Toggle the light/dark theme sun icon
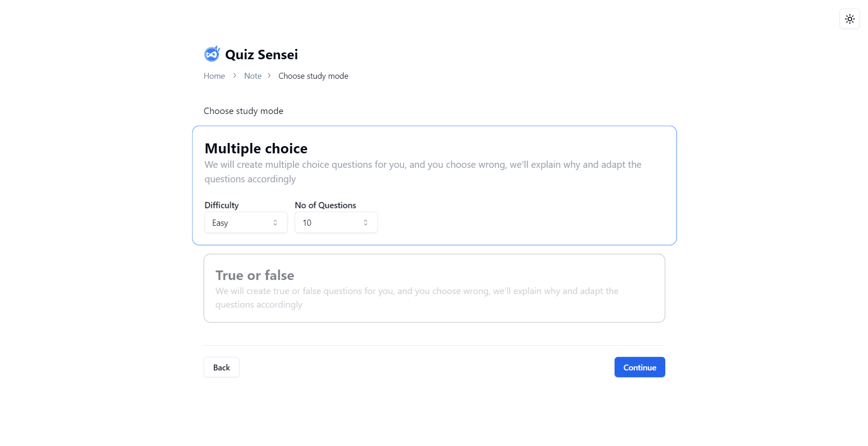 849,19
